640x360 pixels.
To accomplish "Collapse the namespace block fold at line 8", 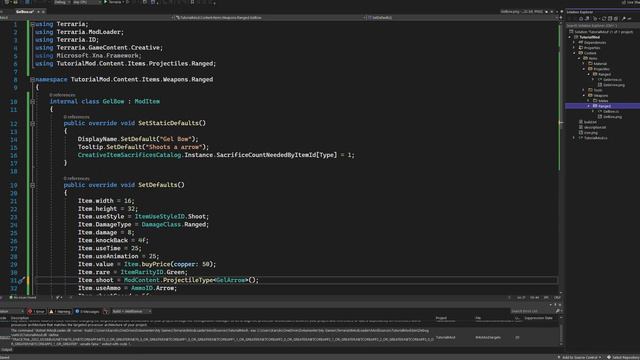I will (x=32, y=80).
